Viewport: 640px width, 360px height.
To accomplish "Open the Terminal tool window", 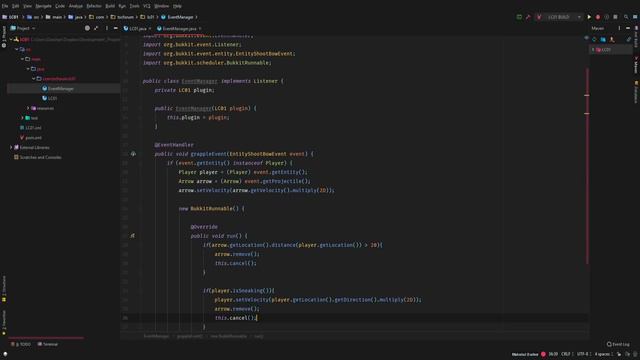I will (x=48, y=344).
